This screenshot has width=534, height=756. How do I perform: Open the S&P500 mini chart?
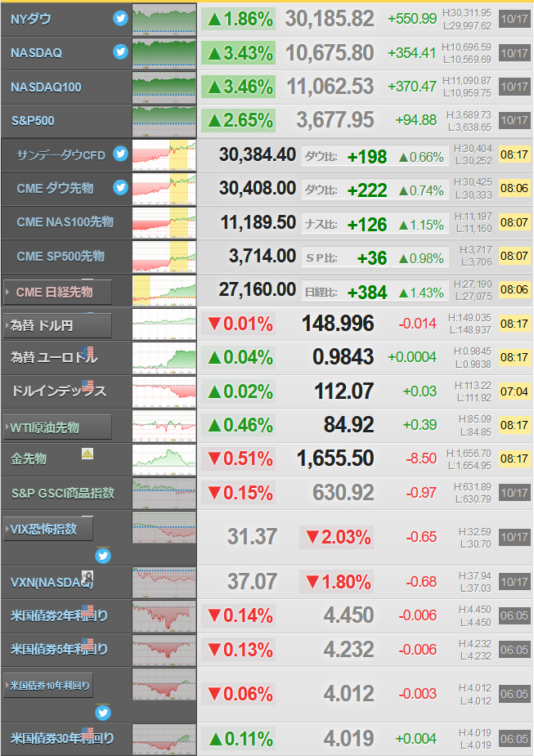pos(164,121)
